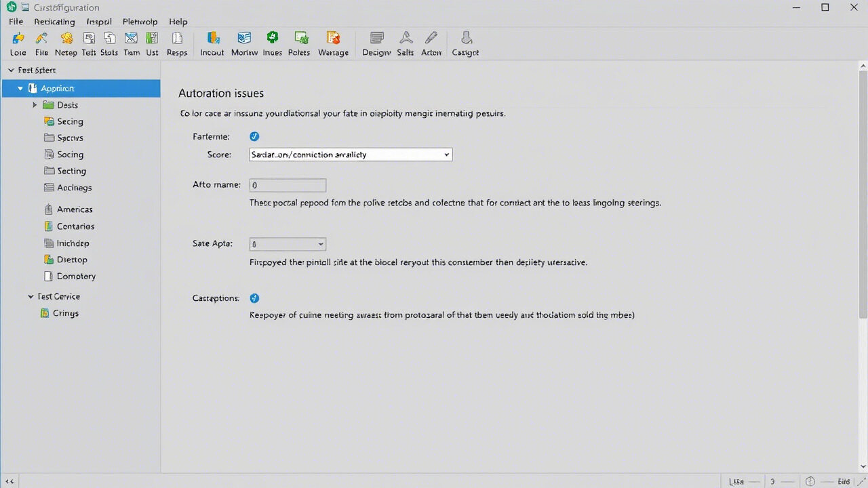Viewport: 868px width, 488px height.
Task: Click the icon beside Contarios
Action: pyautogui.click(x=49, y=226)
